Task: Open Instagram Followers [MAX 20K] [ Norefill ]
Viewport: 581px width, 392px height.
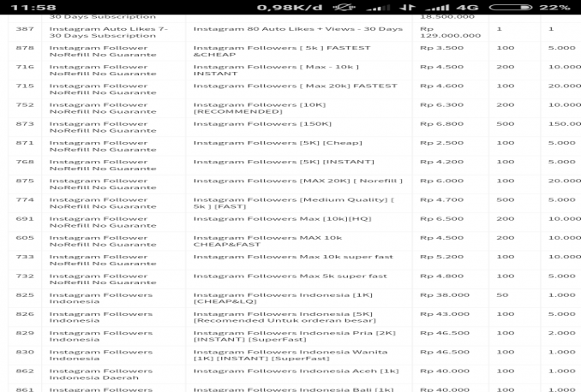Action: pyautogui.click(x=297, y=181)
